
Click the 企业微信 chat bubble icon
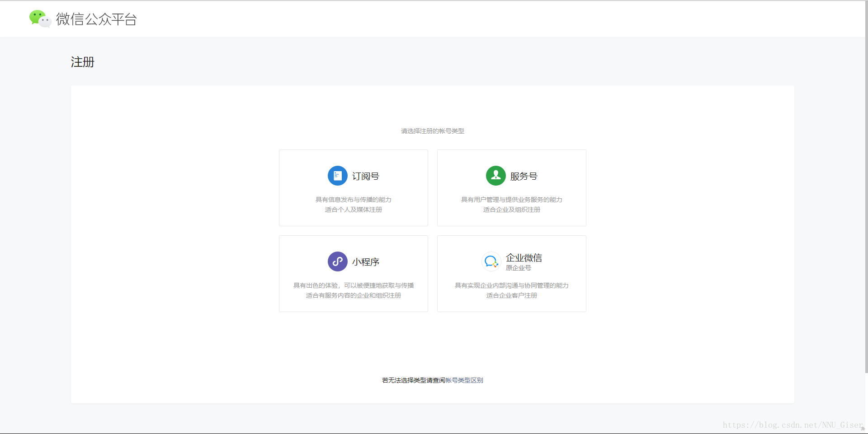coord(491,261)
